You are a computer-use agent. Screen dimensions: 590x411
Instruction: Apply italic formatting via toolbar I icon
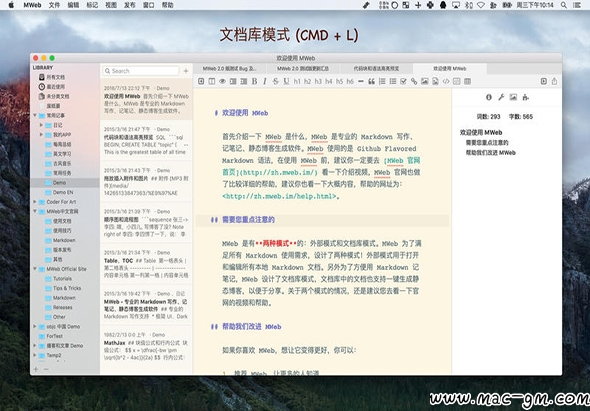click(x=265, y=81)
